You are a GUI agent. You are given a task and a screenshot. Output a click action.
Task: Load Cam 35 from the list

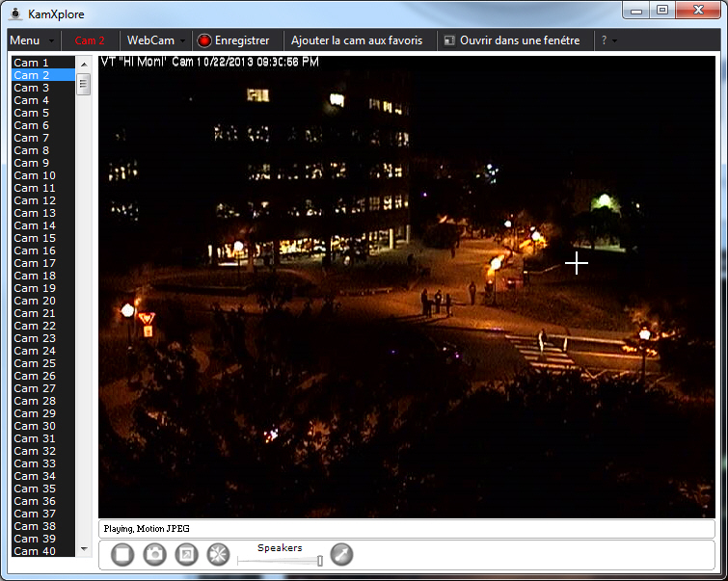[x=43, y=489]
